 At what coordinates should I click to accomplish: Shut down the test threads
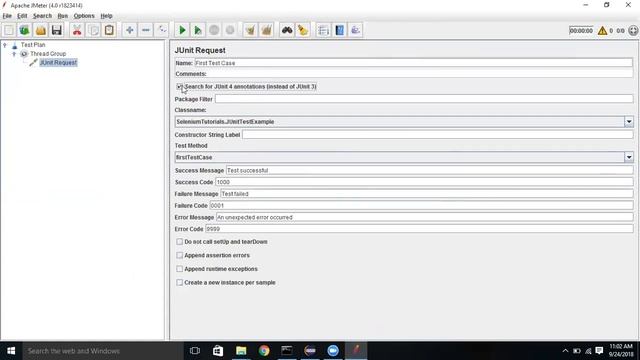click(x=230, y=30)
